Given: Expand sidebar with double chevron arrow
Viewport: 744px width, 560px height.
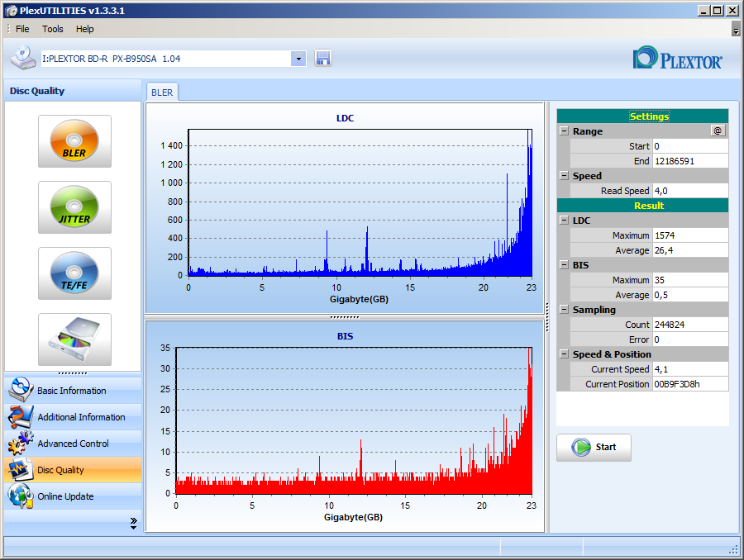Looking at the screenshot, I should tap(133, 523).
